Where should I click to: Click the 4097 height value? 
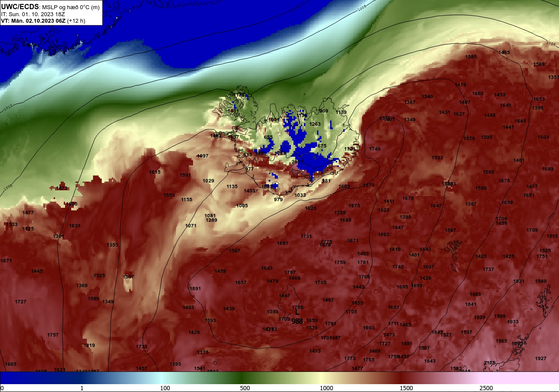click(203, 156)
